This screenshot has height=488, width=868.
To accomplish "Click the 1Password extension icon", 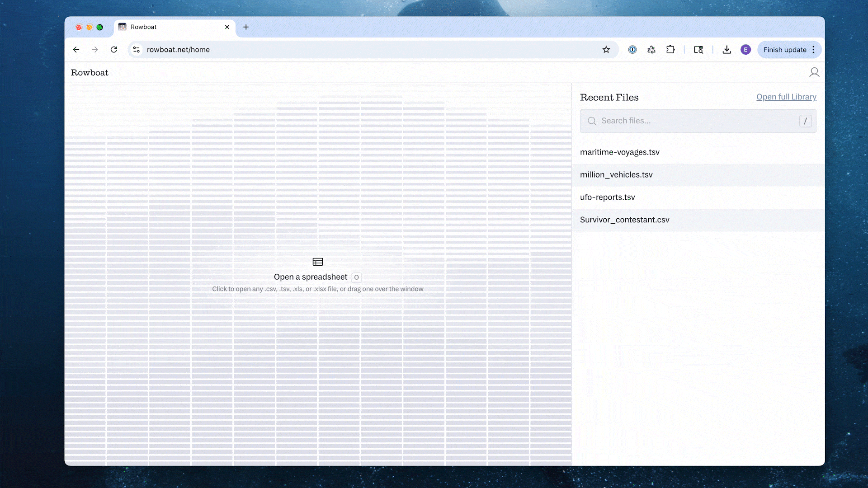I will [x=632, y=50].
